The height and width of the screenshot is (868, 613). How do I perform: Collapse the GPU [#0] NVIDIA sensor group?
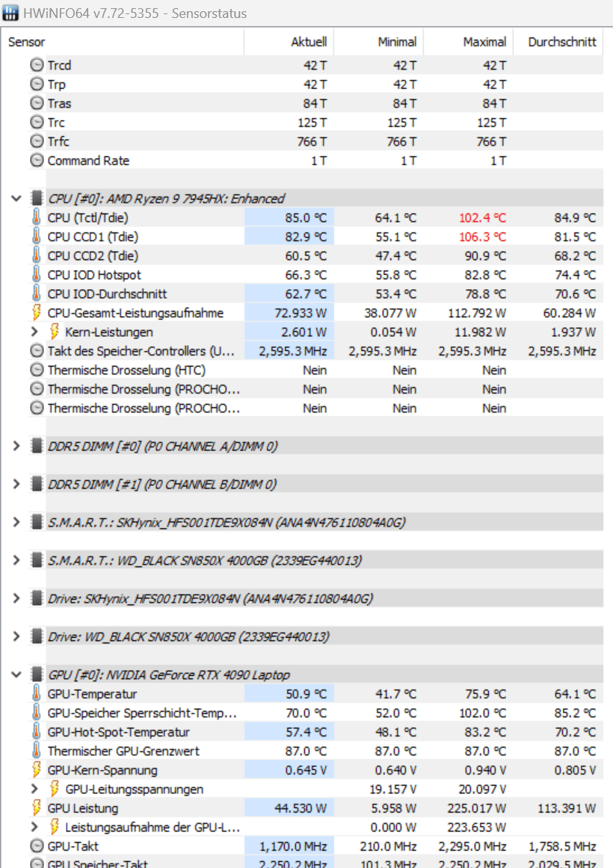point(16,675)
